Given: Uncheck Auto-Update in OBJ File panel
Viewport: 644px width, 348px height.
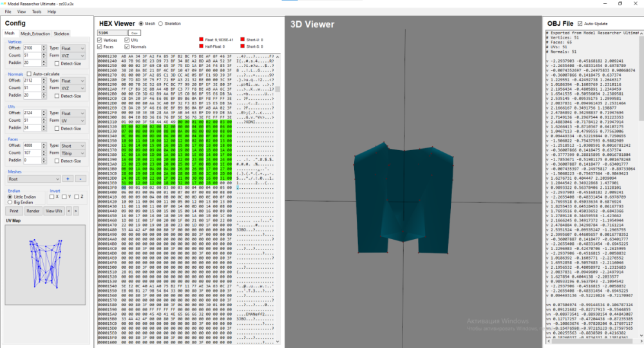Looking at the screenshot, I should [x=580, y=24].
